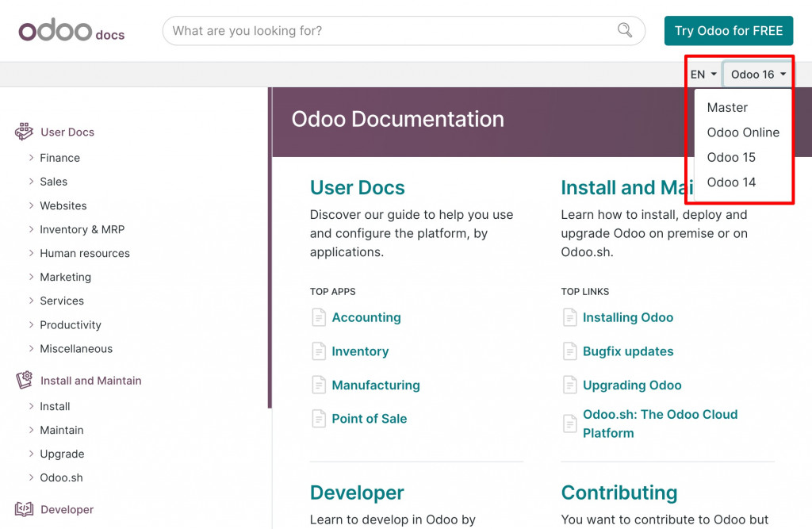This screenshot has height=529, width=812.
Task: Expand the Websites chevron in sidebar
Action: click(x=31, y=205)
